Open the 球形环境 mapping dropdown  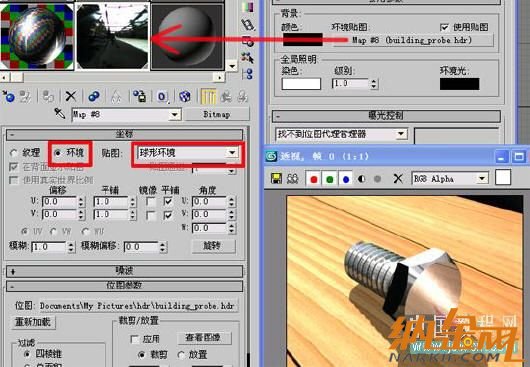point(188,153)
